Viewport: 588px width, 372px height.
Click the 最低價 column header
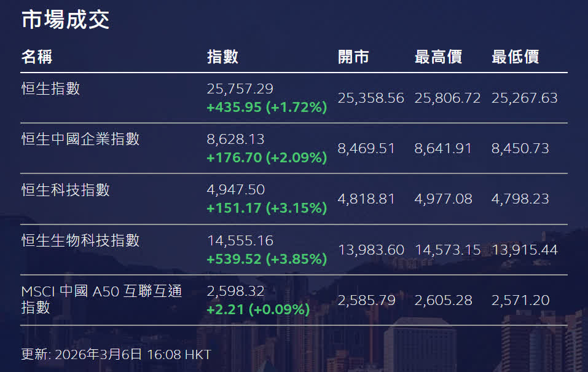[x=515, y=57]
